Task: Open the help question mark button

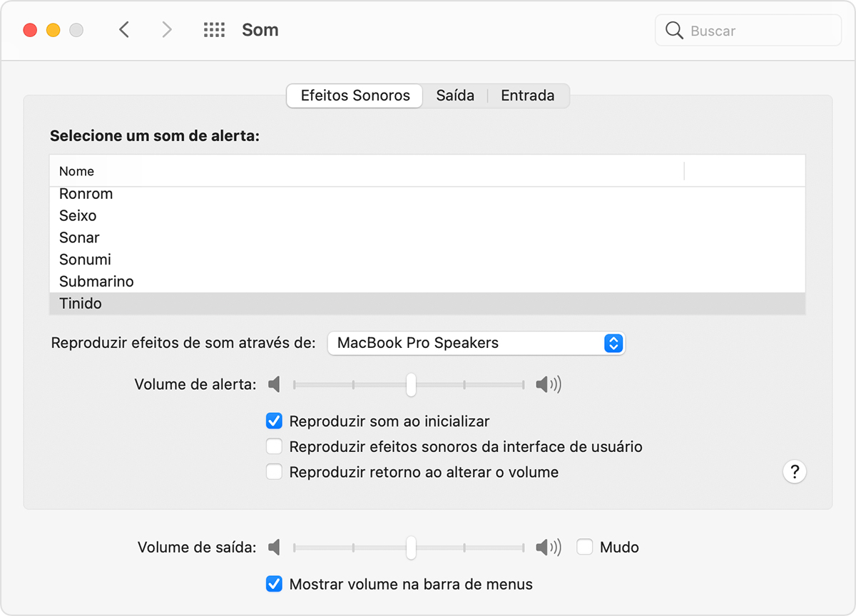Action: [x=794, y=471]
